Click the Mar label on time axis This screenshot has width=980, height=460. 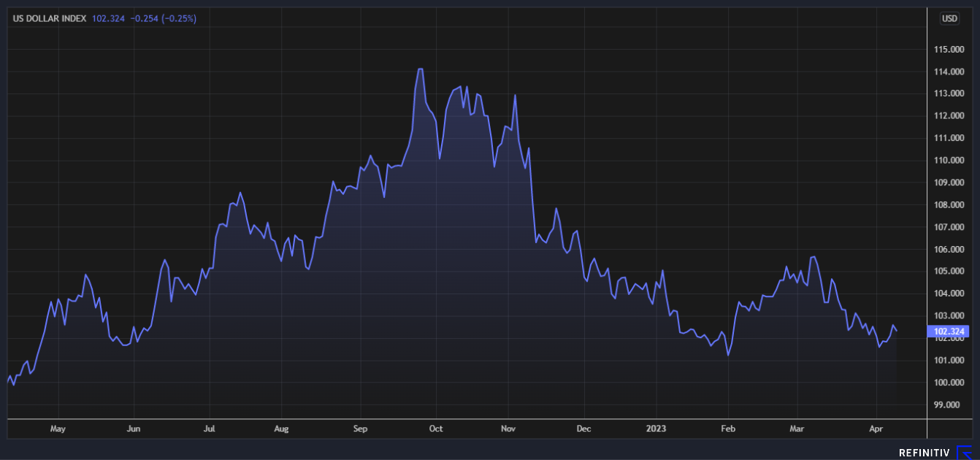pos(797,429)
